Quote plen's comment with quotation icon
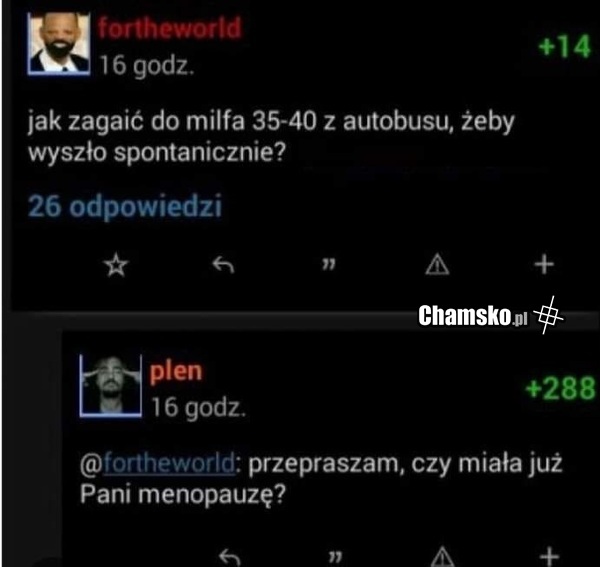Viewport: 600px width, 567px height. point(335,558)
